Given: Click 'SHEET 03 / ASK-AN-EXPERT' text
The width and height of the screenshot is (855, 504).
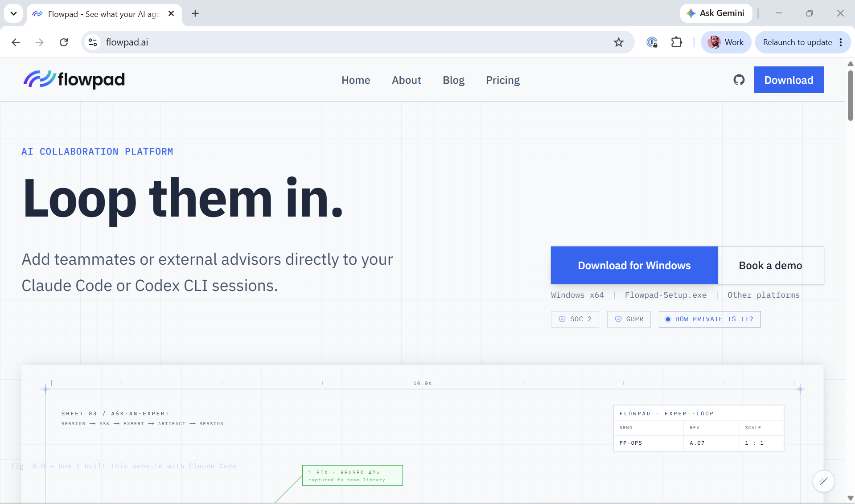Looking at the screenshot, I should (115, 414).
